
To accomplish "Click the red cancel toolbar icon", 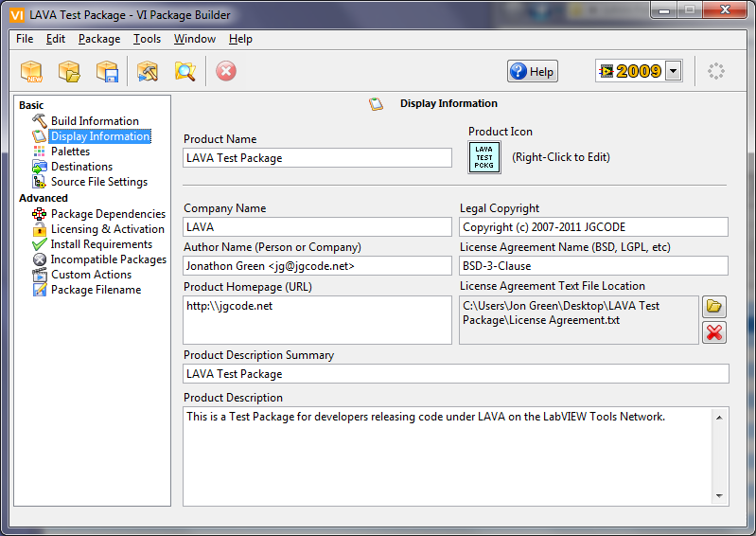I will click(x=225, y=71).
